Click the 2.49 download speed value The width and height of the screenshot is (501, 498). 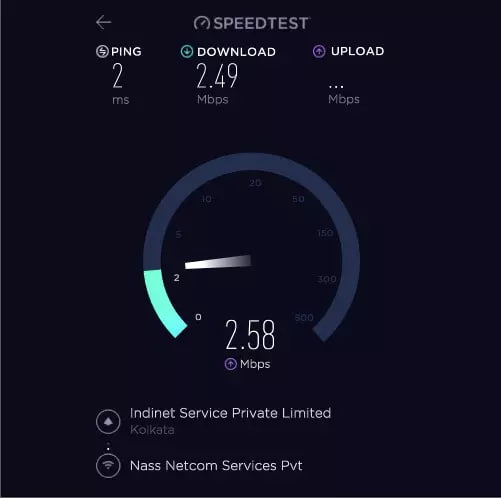[x=217, y=76]
